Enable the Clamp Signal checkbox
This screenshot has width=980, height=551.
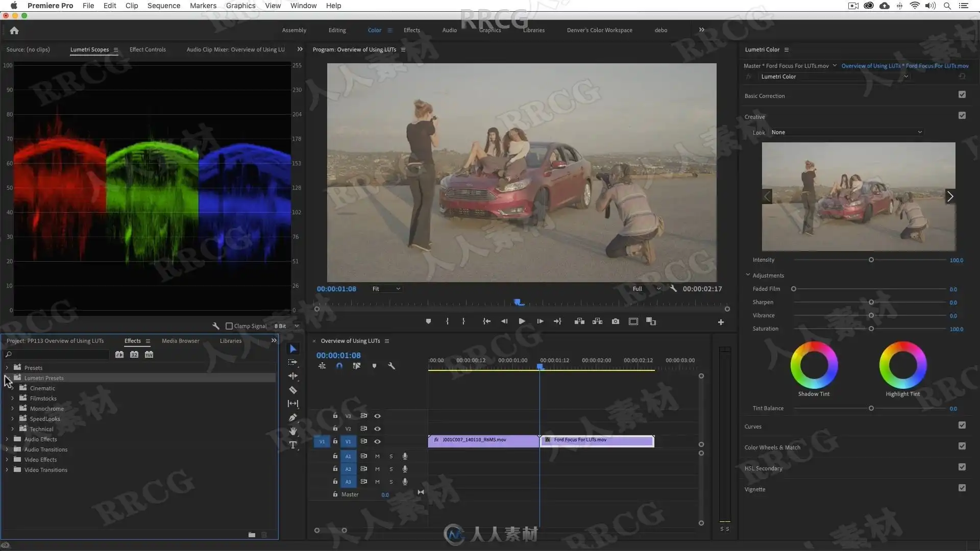pos(229,326)
